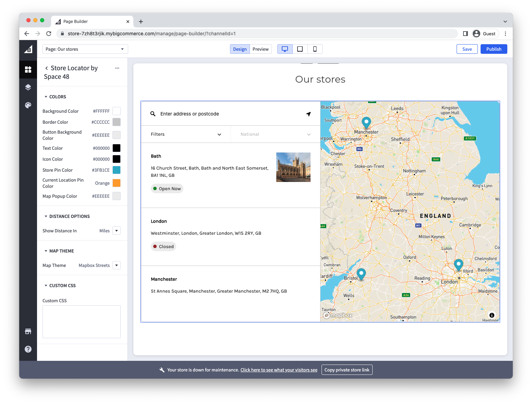Select the London map pin
This screenshot has width=532, height=404.
click(459, 265)
